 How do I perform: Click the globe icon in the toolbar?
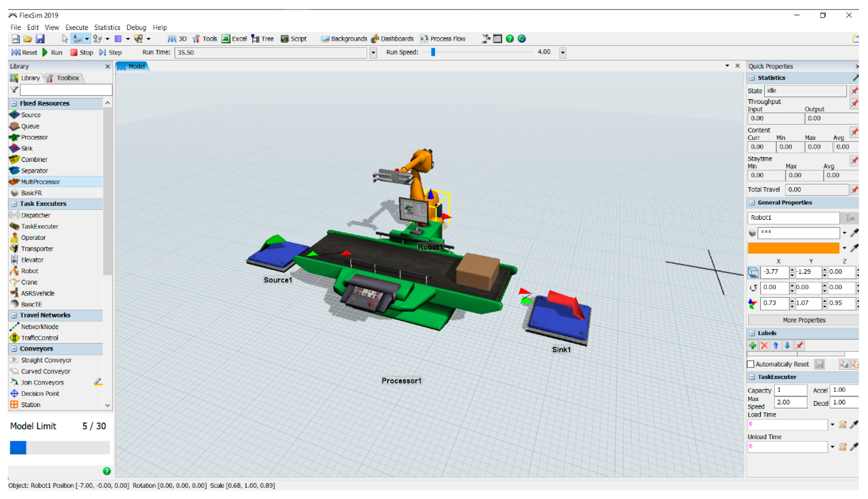[x=522, y=39]
